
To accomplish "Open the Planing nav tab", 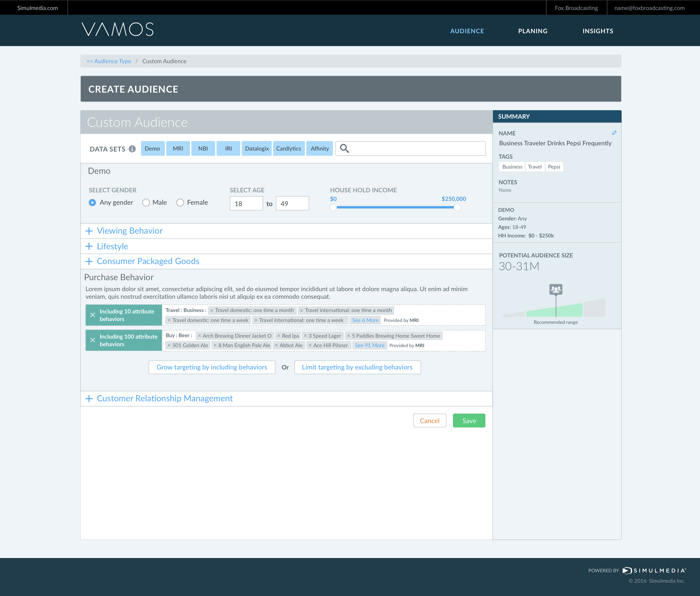I will (533, 31).
